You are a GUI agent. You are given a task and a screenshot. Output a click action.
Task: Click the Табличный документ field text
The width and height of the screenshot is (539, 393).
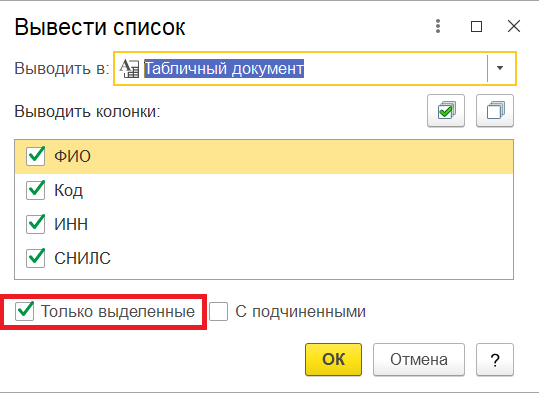(x=224, y=68)
